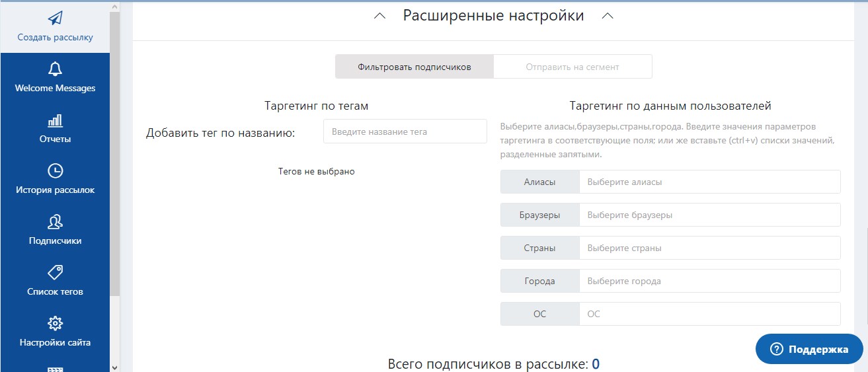Click Расширенные настройки heading
Image resolution: width=868 pixels, height=372 pixels.
tap(494, 16)
